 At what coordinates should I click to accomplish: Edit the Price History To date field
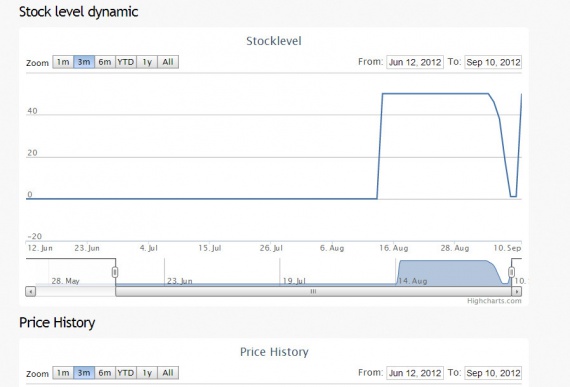point(493,373)
